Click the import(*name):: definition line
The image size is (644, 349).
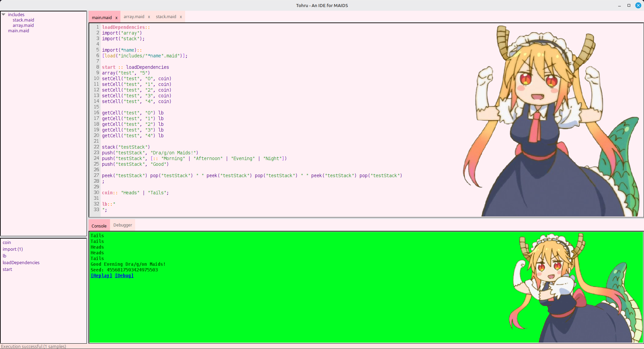click(122, 50)
